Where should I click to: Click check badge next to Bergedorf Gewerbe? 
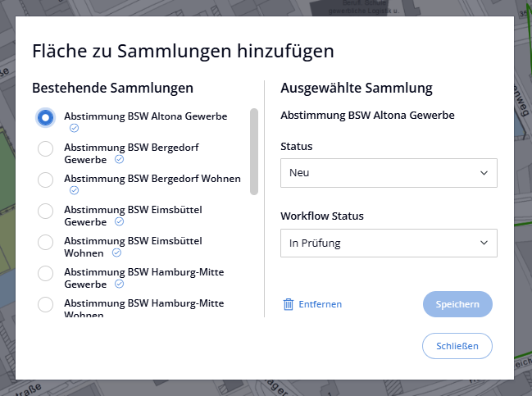pos(119,159)
